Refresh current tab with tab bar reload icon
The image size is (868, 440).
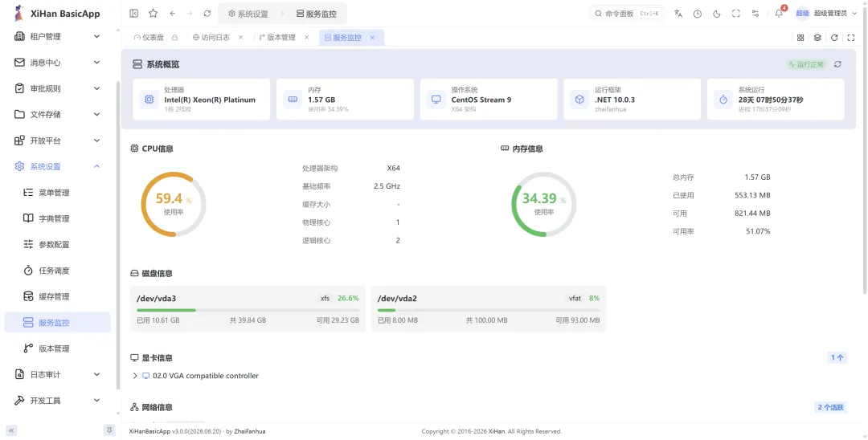point(834,38)
